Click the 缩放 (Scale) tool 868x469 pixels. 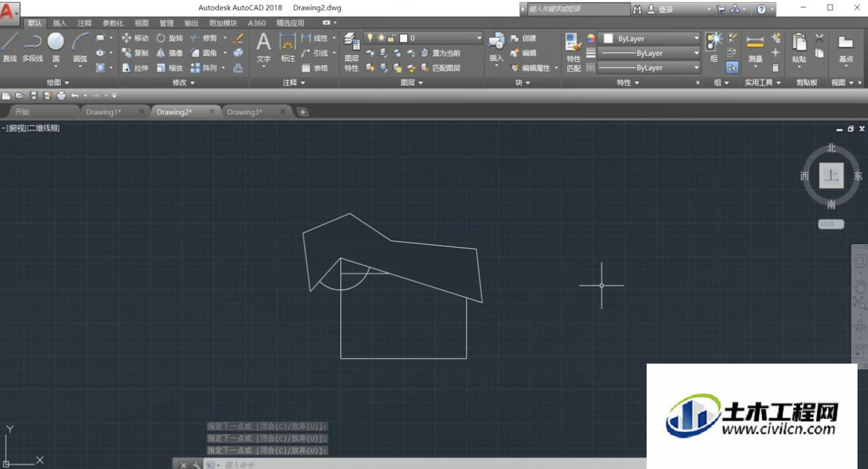click(x=169, y=68)
